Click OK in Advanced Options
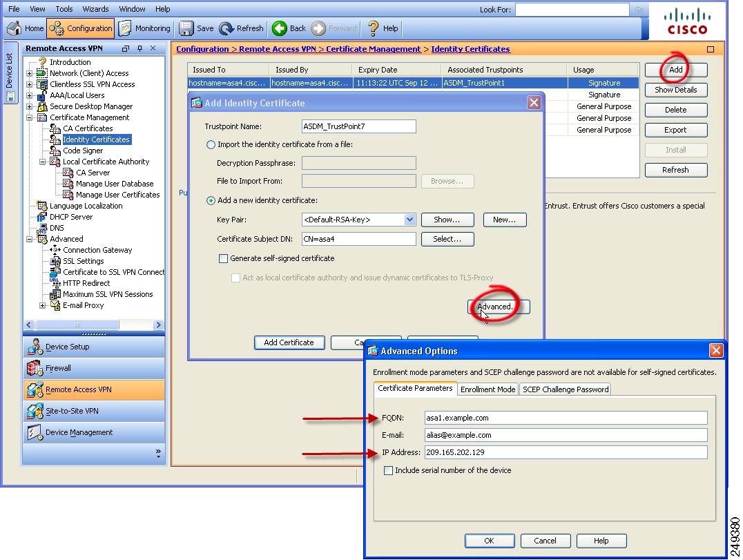The image size is (743, 560). click(x=490, y=541)
